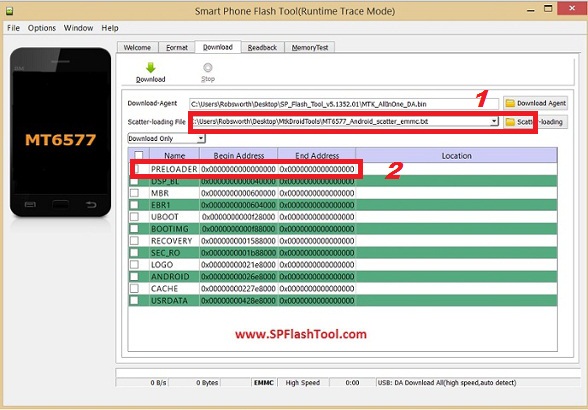Switch to the Readback tab
The width and height of the screenshot is (588, 410).
tap(262, 48)
